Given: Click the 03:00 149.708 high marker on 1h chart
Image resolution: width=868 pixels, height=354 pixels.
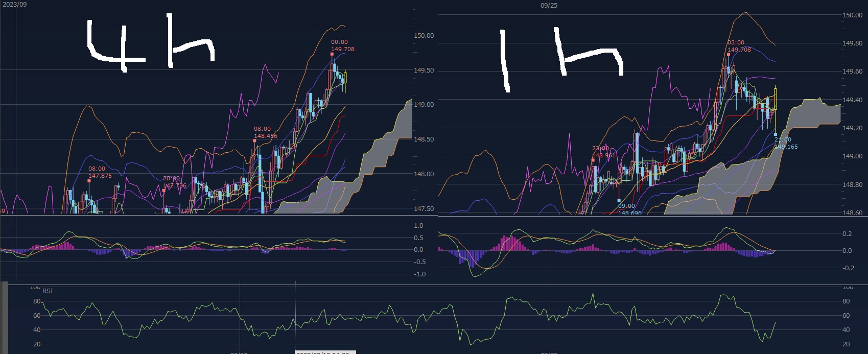Looking at the screenshot, I should click(x=739, y=46).
